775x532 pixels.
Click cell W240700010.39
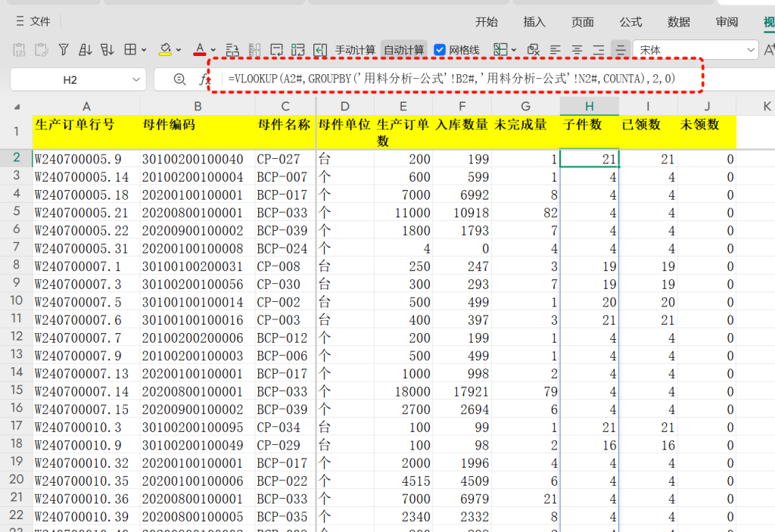coord(86,517)
